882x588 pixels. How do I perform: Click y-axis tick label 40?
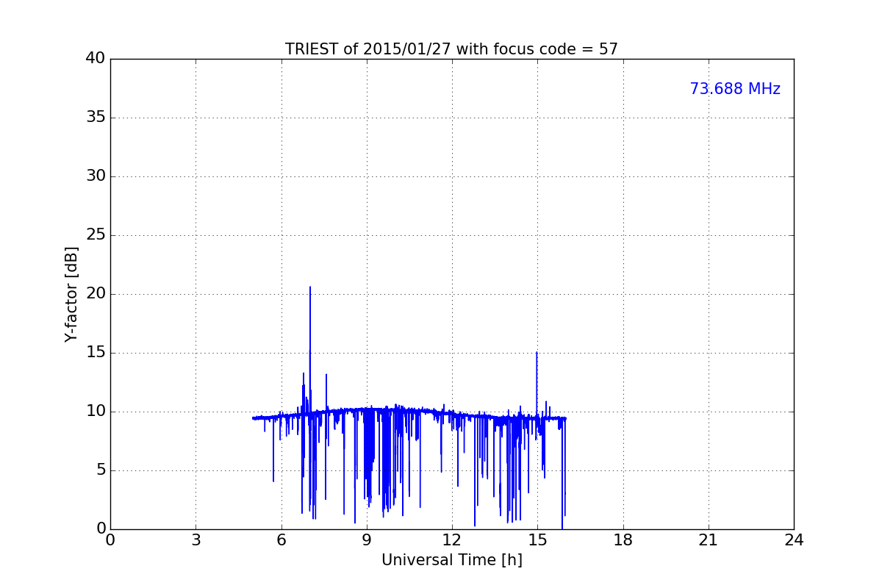pyautogui.click(x=96, y=59)
